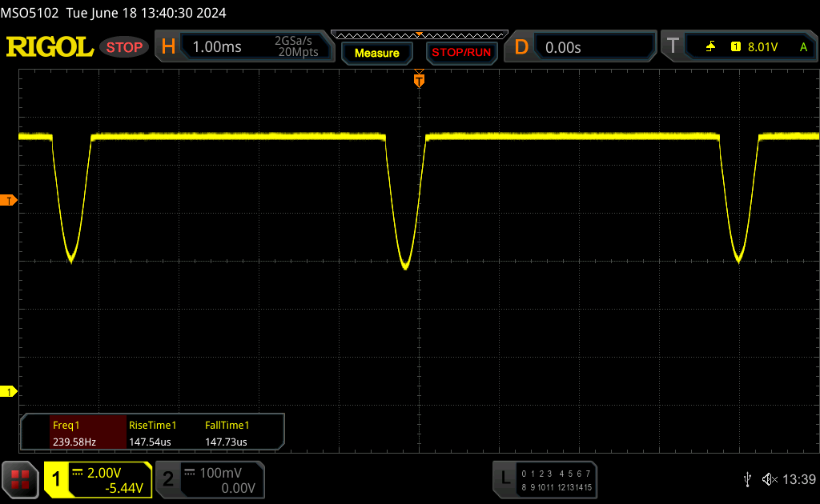Image resolution: width=820 pixels, height=504 pixels.
Task: Click the trigger level T marker on left edge
Action: pos(8,201)
